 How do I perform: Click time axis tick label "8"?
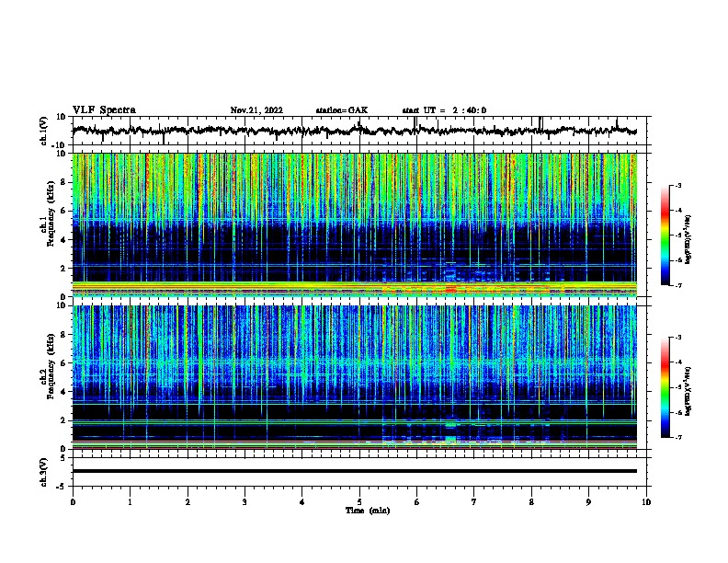click(x=531, y=502)
